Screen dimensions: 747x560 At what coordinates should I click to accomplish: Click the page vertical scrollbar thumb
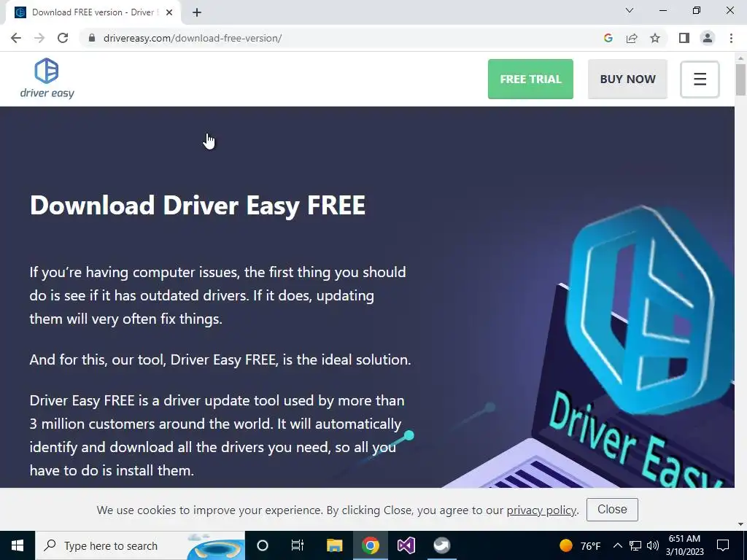pyautogui.click(x=740, y=79)
